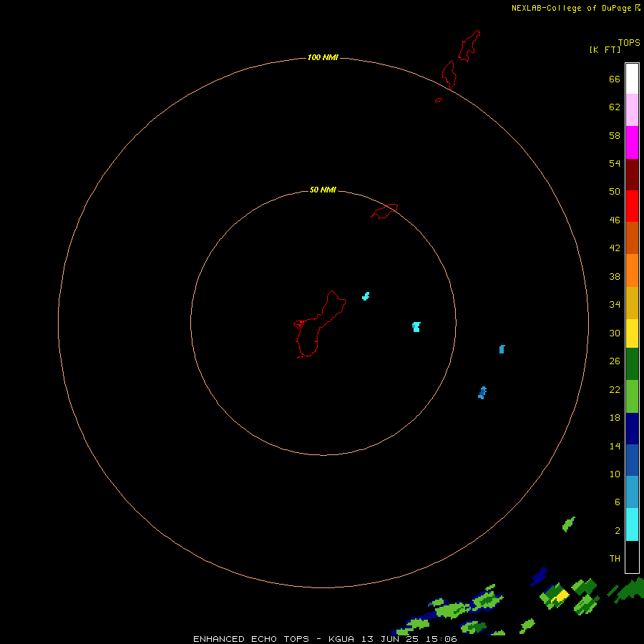Pick the magenta color band in legend

(632, 142)
